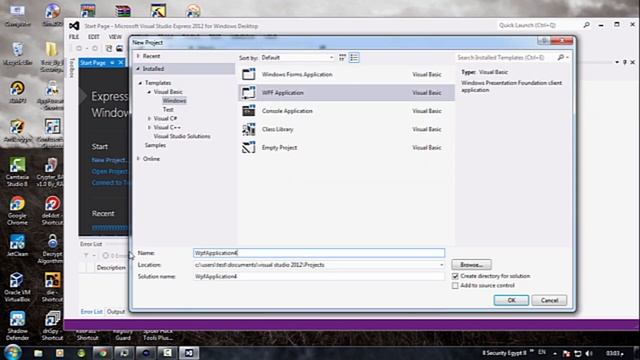
Task: Click the Windows Start orb
Action: click(x=13, y=352)
